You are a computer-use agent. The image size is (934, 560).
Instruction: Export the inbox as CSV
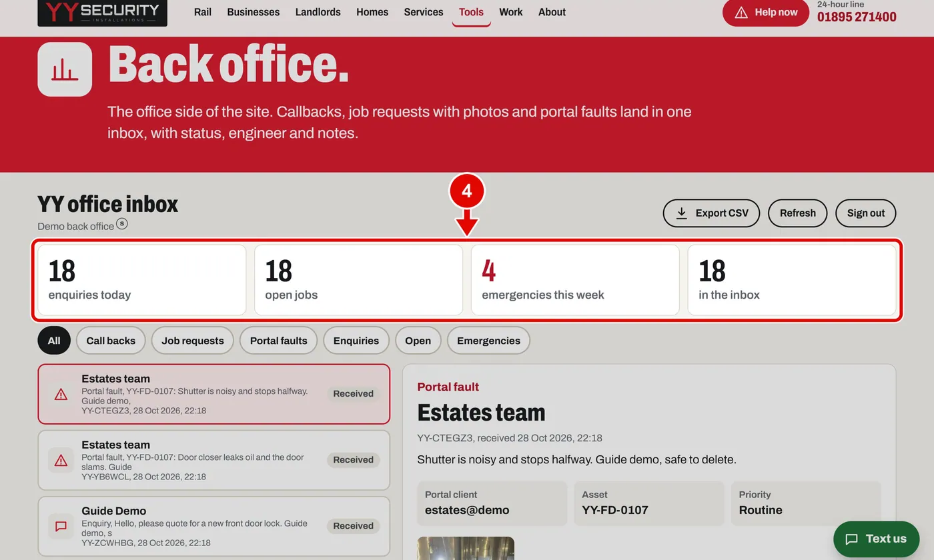[x=711, y=213]
